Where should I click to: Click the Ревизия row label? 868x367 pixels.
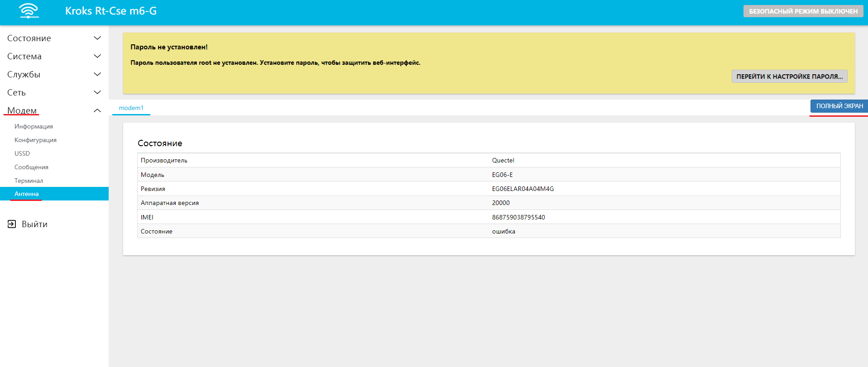pos(153,189)
